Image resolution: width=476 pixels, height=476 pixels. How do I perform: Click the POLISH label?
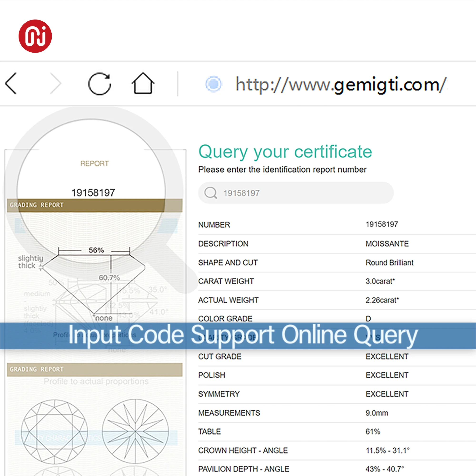point(212,375)
